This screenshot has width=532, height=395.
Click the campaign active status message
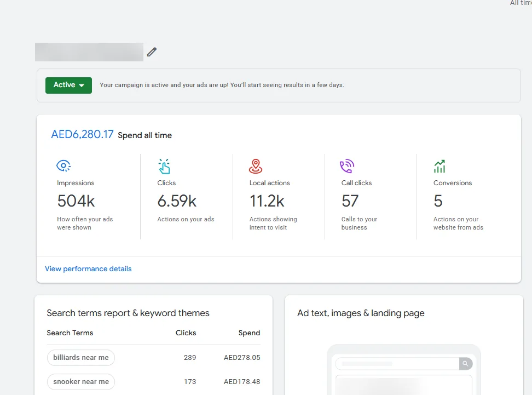(x=222, y=85)
